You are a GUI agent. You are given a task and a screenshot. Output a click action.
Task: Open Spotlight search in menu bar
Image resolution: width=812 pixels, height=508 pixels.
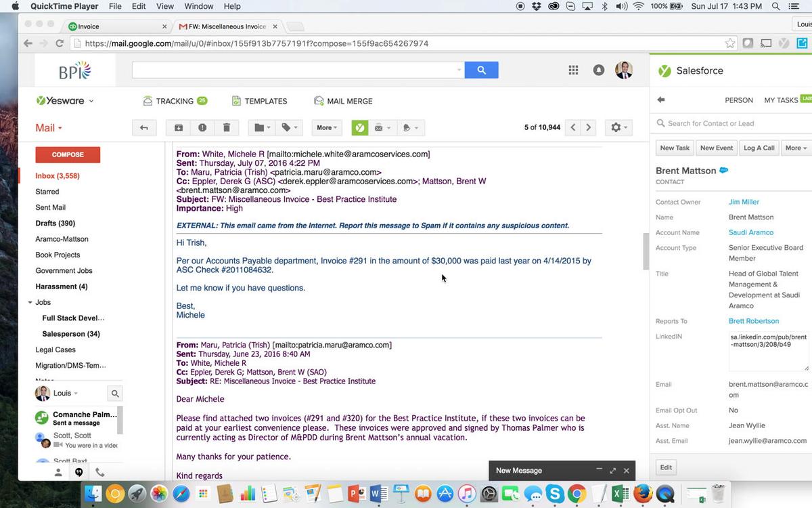point(776,6)
